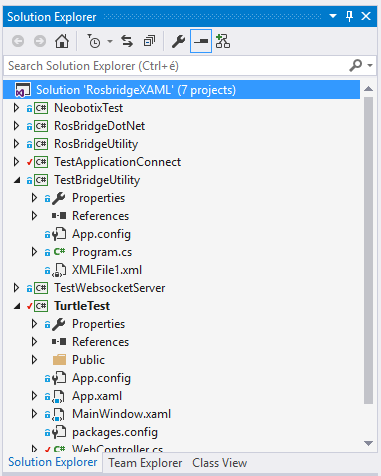
Task: Click the App.xaml file icon
Action: coord(59,396)
